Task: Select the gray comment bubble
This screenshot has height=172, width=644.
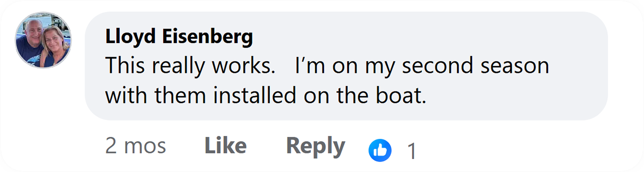Action: (x=346, y=66)
